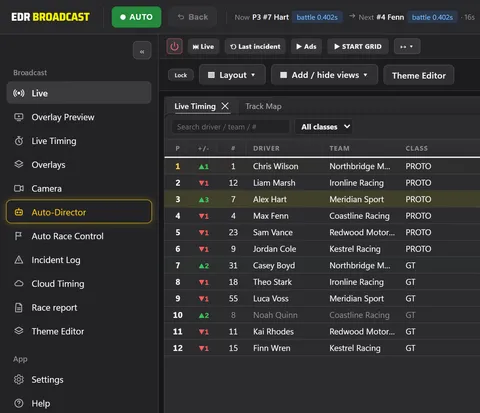This screenshot has height=413, width=480.
Task: Open the Theme Editor button in the toolbar
Action: click(x=419, y=75)
